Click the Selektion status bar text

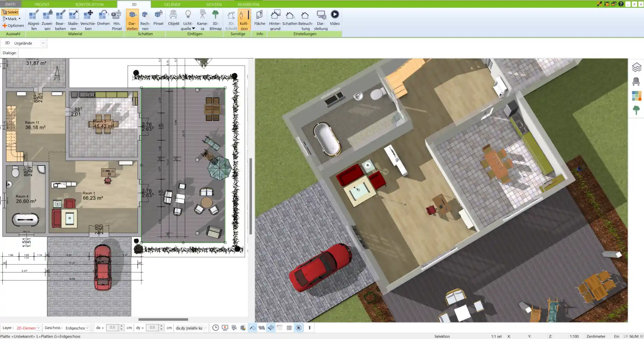pos(442,336)
